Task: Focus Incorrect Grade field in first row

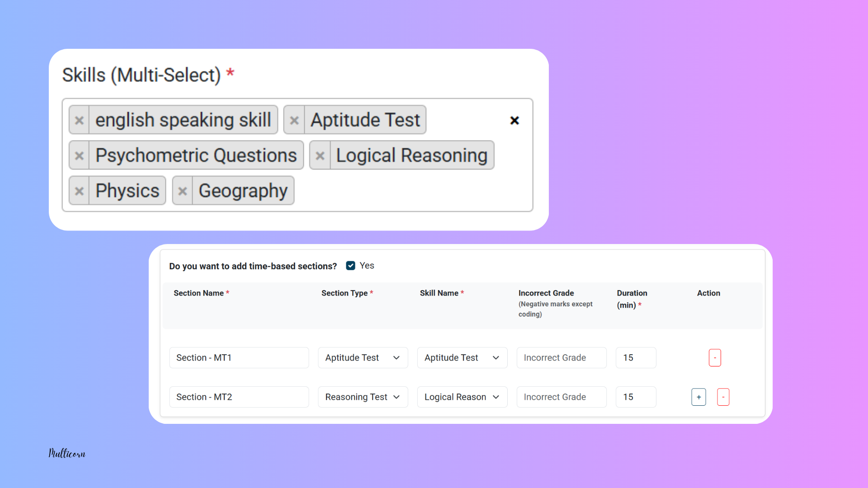Action: click(561, 358)
